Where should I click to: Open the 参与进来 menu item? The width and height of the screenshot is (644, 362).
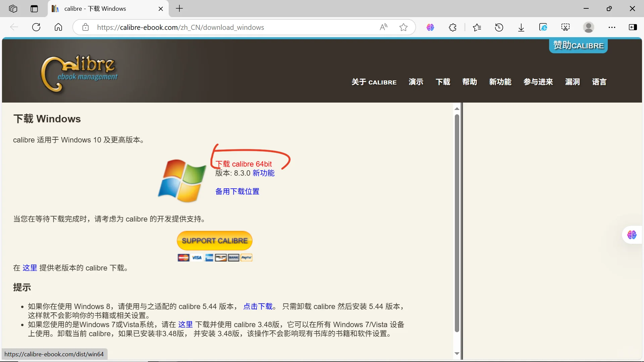[x=538, y=82]
